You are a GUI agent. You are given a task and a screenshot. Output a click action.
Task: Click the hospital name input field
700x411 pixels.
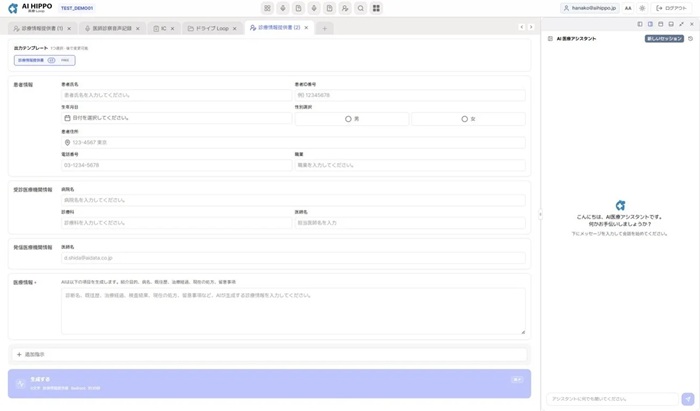click(x=293, y=200)
